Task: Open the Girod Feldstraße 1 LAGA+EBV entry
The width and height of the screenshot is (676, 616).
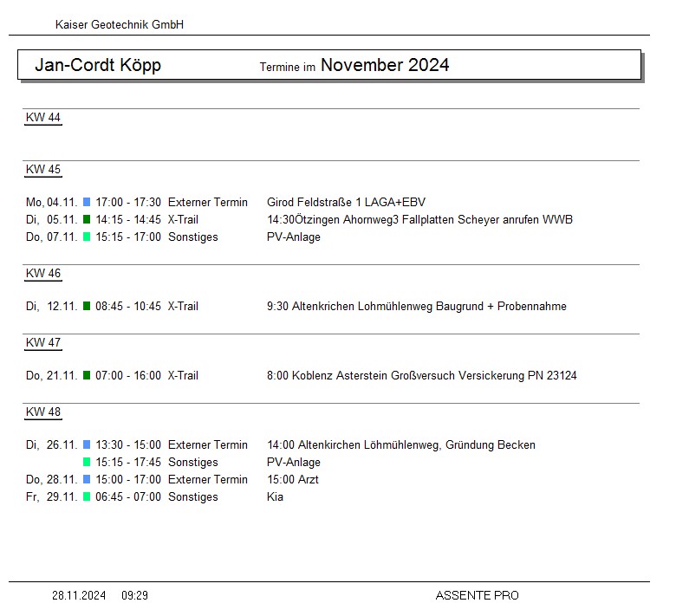Action: pyautogui.click(x=346, y=203)
